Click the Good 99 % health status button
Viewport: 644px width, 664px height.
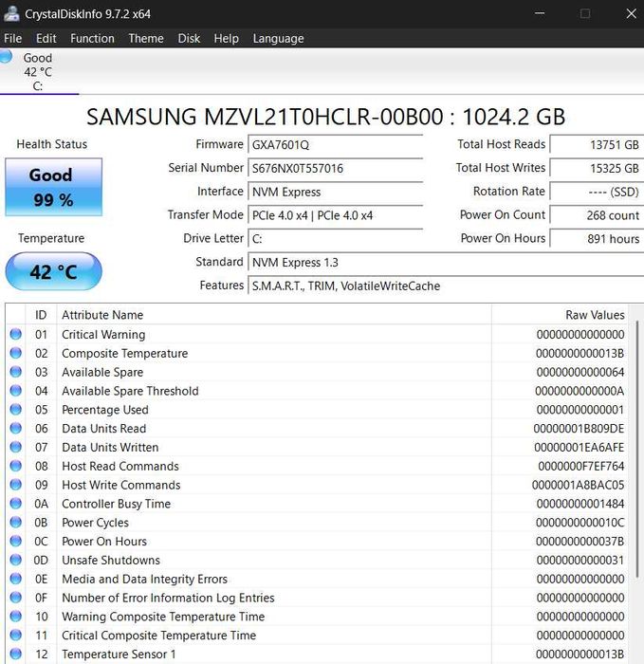tap(53, 187)
